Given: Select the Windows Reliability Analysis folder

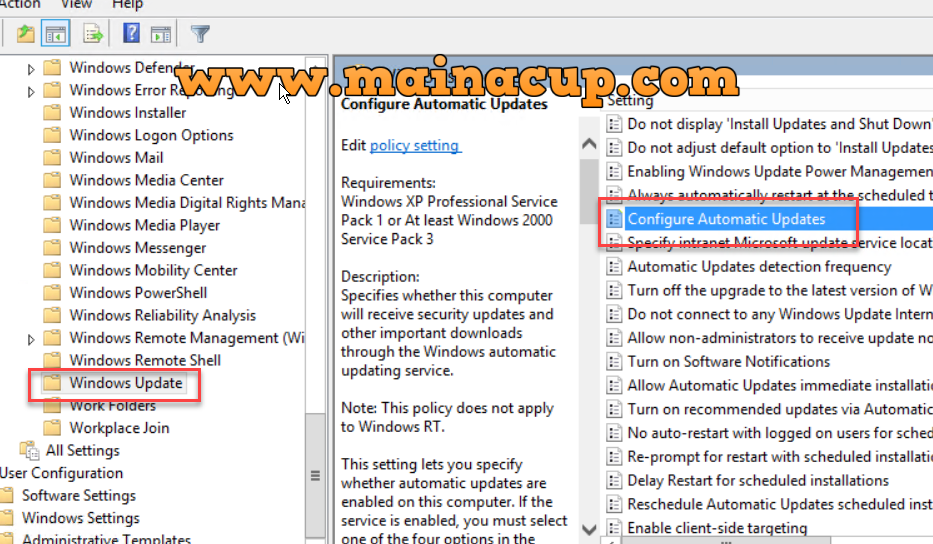Looking at the screenshot, I should (x=162, y=315).
